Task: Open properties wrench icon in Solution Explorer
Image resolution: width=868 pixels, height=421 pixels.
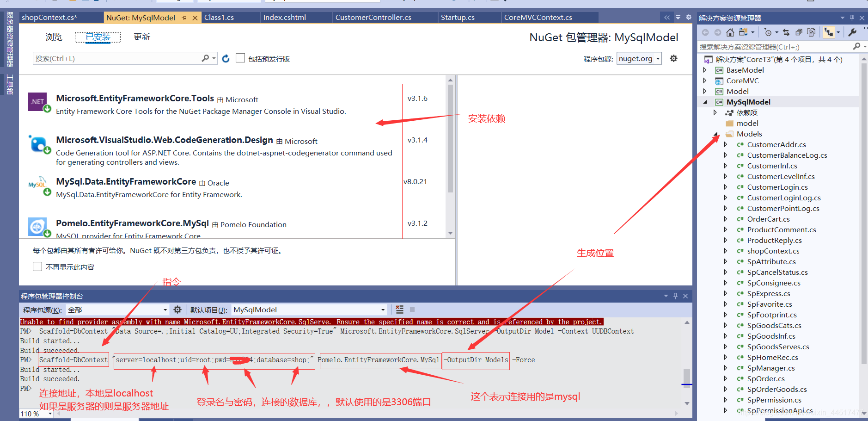Action: pos(853,32)
